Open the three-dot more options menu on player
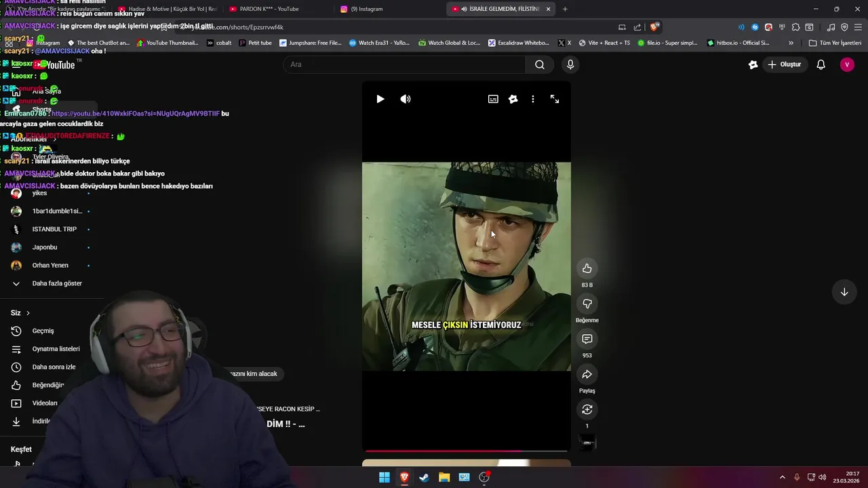The height and width of the screenshot is (488, 868). 533,99
